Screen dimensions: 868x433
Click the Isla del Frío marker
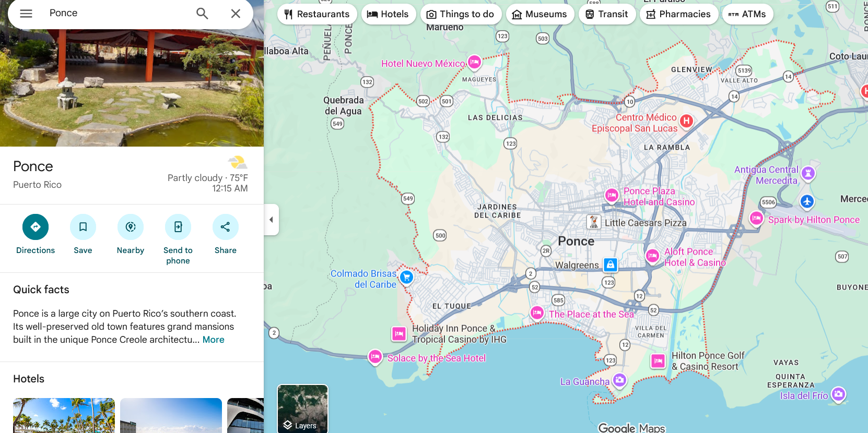pyautogui.click(x=838, y=394)
